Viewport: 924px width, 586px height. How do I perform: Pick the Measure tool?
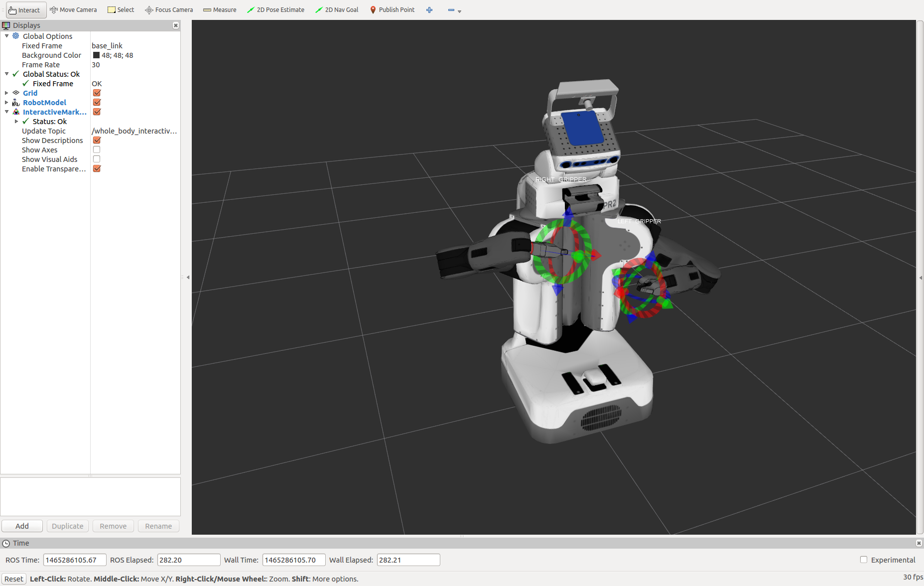click(220, 10)
